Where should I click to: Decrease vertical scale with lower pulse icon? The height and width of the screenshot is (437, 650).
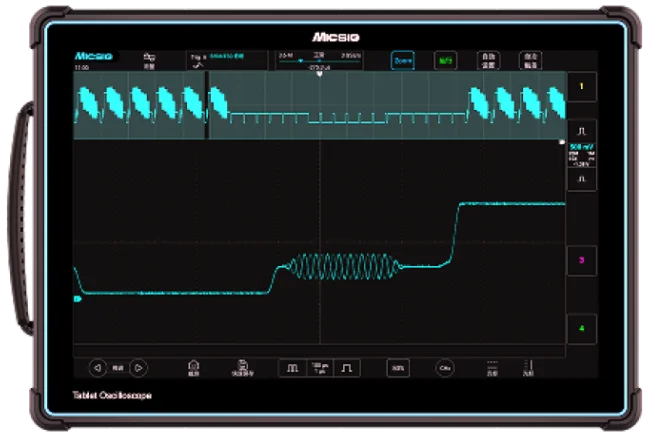point(582,179)
